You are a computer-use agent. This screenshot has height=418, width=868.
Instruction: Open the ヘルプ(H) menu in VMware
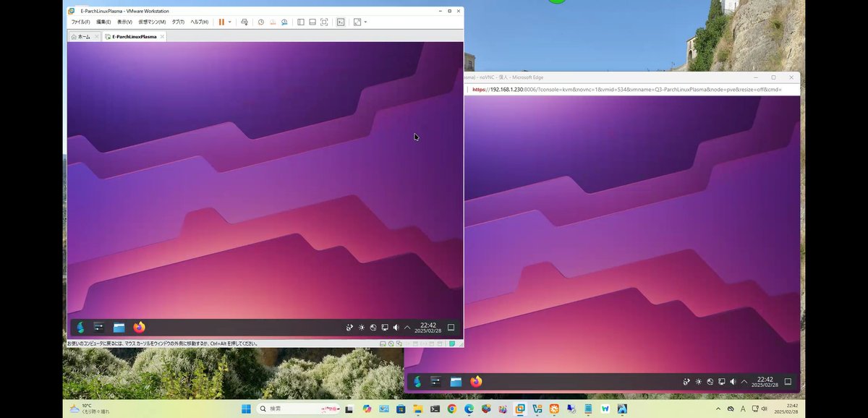[x=199, y=22]
